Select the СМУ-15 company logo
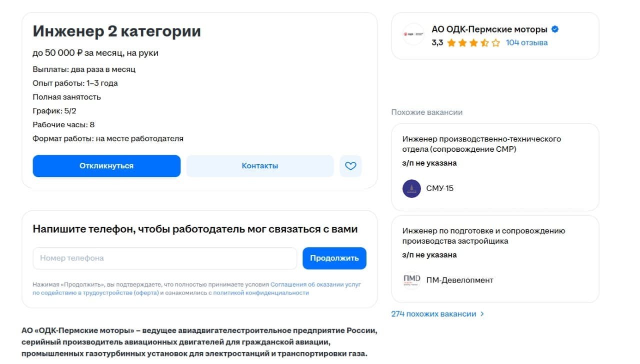This screenshot has height=364, width=640. (x=410, y=188)
